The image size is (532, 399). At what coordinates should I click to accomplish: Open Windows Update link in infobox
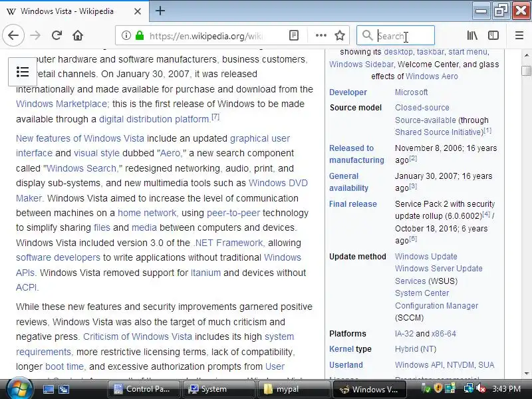pyautogui.click(x=426, y=257)
